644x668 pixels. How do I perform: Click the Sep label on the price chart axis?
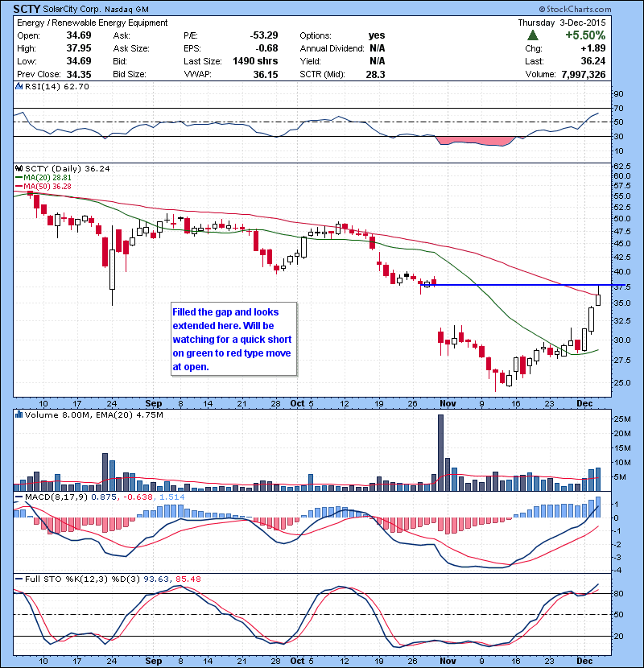pos(154,403)
